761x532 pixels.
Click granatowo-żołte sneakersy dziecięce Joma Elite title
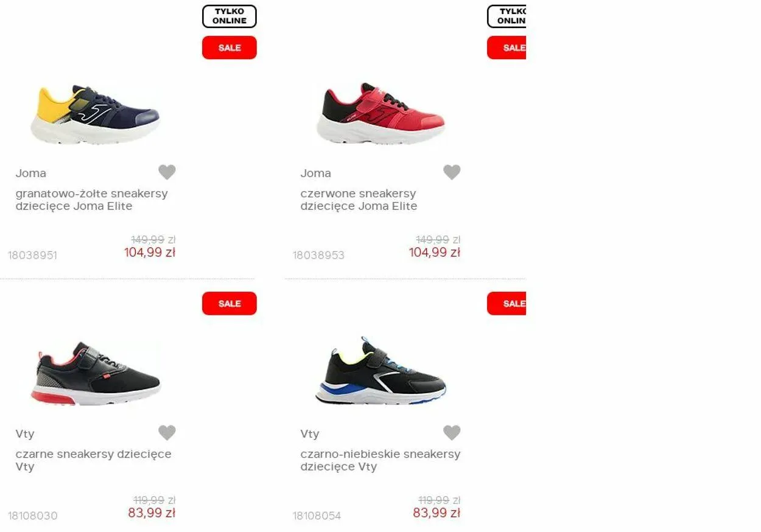point(91,200)
